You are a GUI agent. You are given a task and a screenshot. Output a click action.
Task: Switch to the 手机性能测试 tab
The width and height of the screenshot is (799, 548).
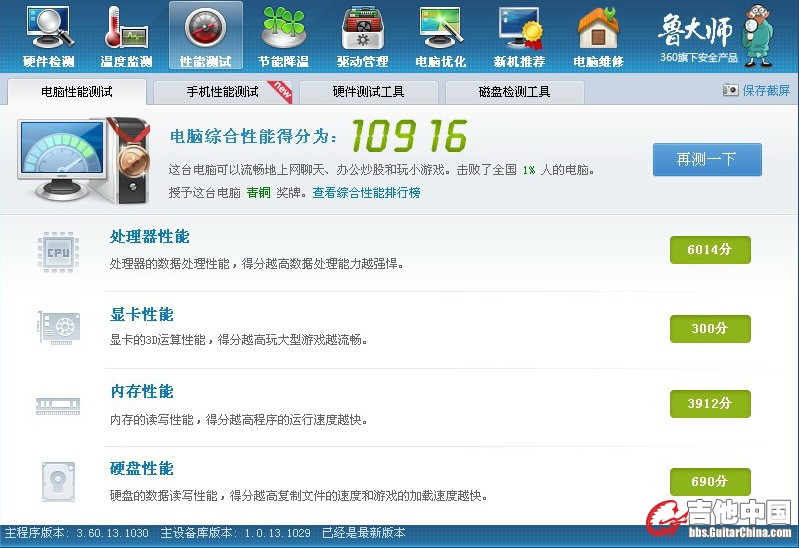coord(222,92)
